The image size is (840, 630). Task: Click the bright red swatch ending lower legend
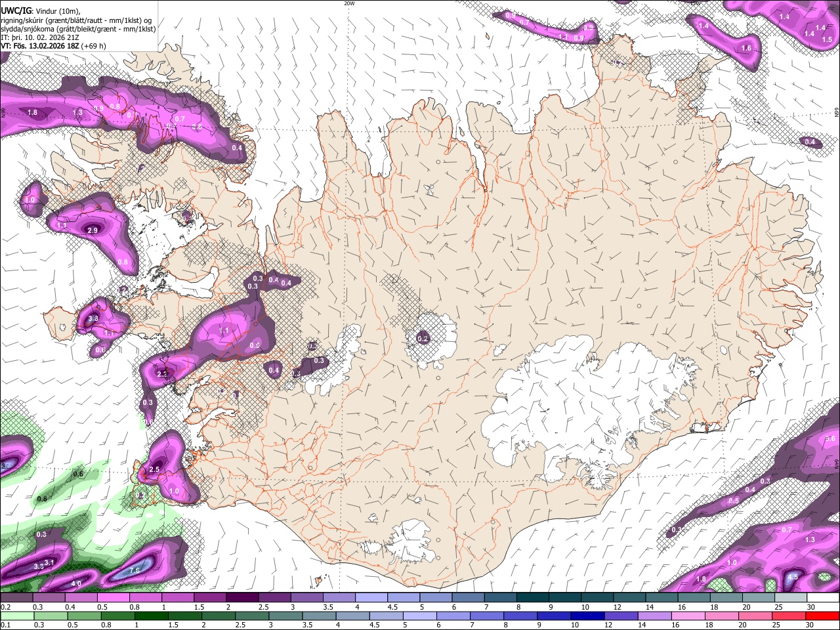click(x=823, y=616)
